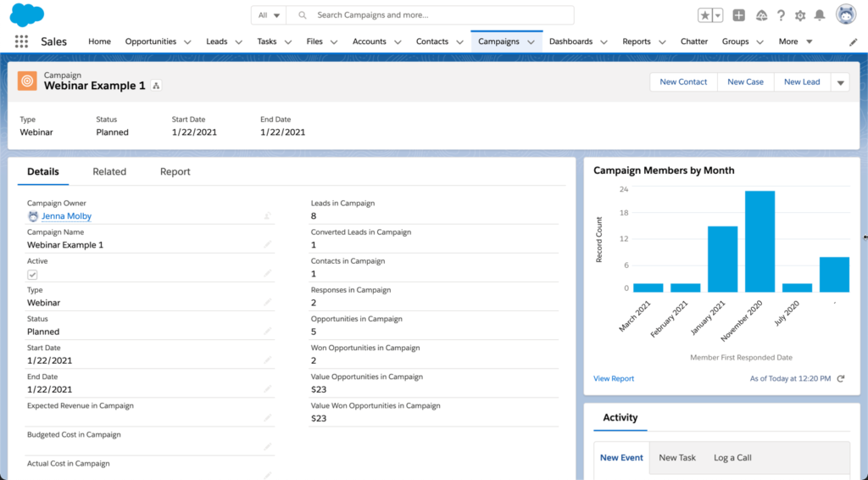The image size is (868, 480).
Task: Edit Campaign Name with pencil icon
Action: [x=268, y=244]
